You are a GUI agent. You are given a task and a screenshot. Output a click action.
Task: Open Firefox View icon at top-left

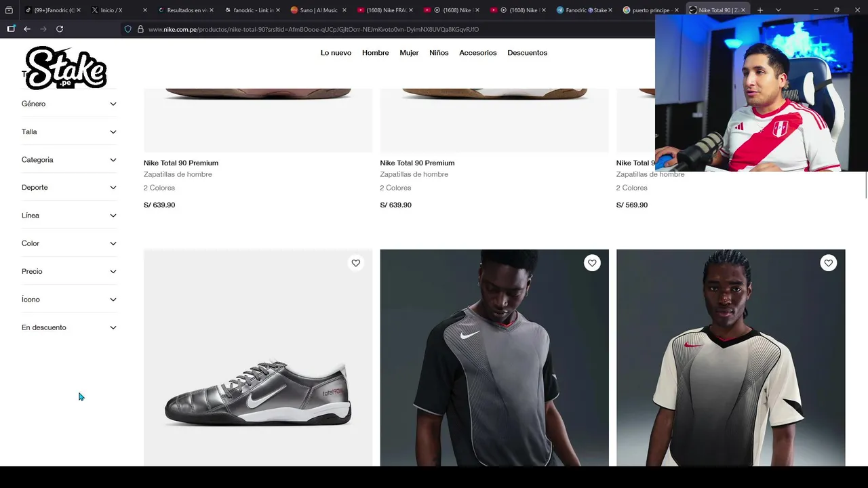(x=9, y=10)
